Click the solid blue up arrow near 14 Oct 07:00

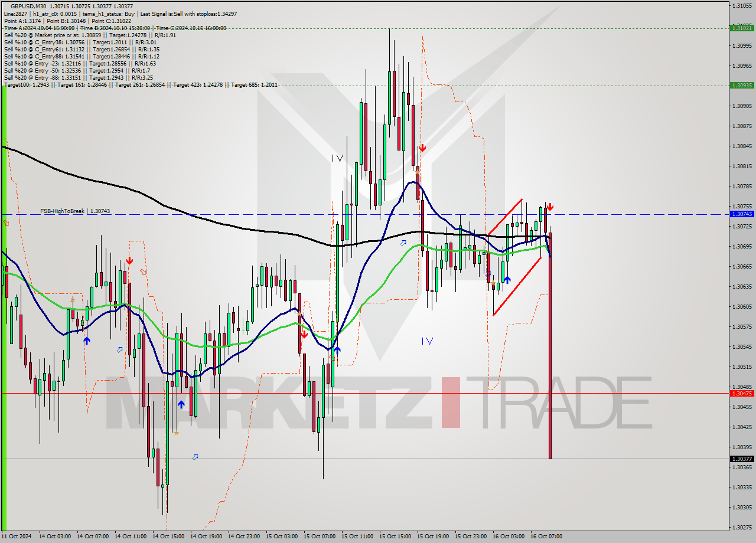[x=87, y=341]
